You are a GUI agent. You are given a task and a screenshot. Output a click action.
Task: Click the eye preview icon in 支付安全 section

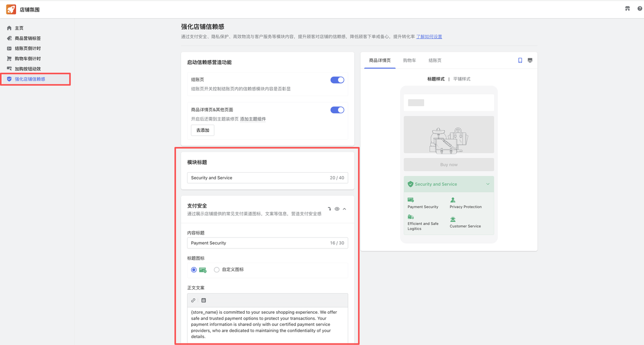[x=337, y=209]
